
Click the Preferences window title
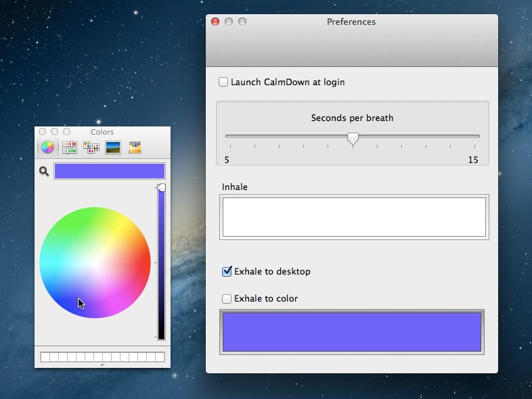click(x=351, y=22)
